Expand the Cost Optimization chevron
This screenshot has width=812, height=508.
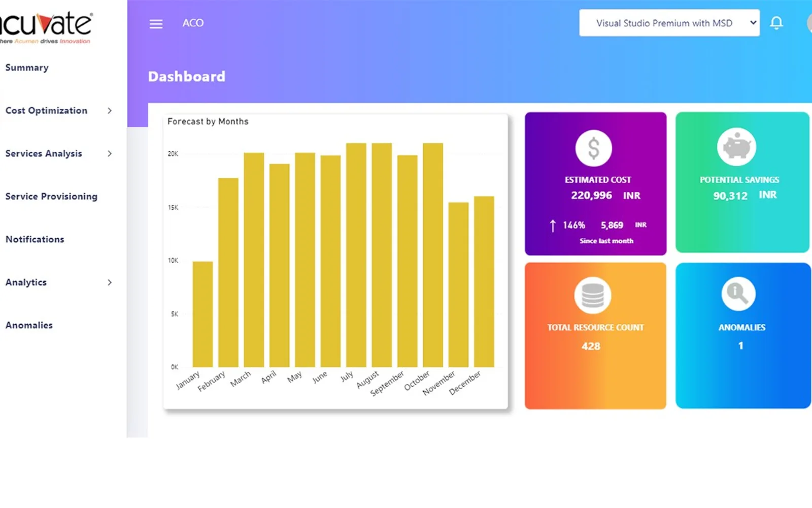pos(109,111)
